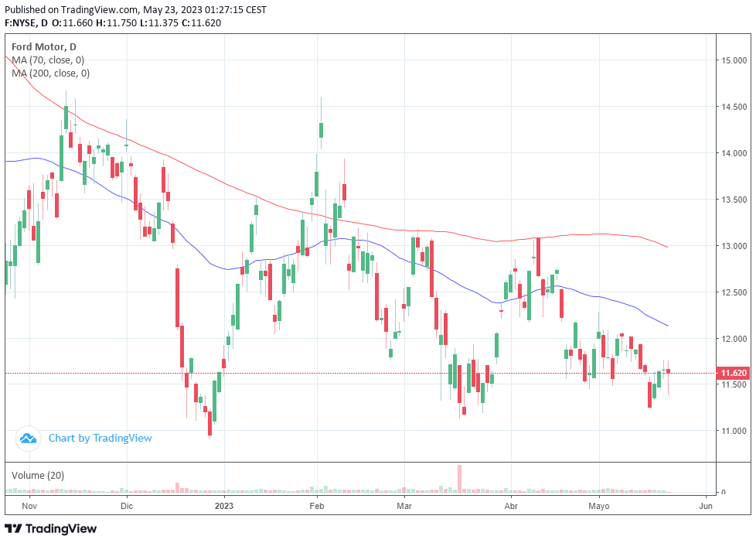The width and height of the screenshot is (756, 543).
Task: Click the 13.000 price axis label
Action: (734, 246)
